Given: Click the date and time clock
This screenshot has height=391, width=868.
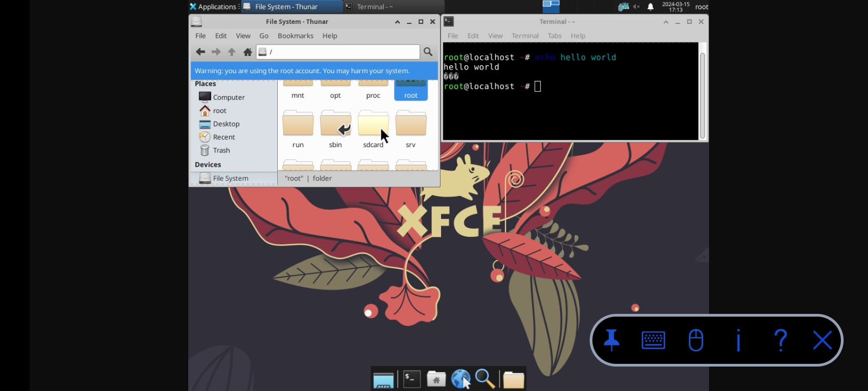Looking at the screenshot, I should tap(676, 7).
